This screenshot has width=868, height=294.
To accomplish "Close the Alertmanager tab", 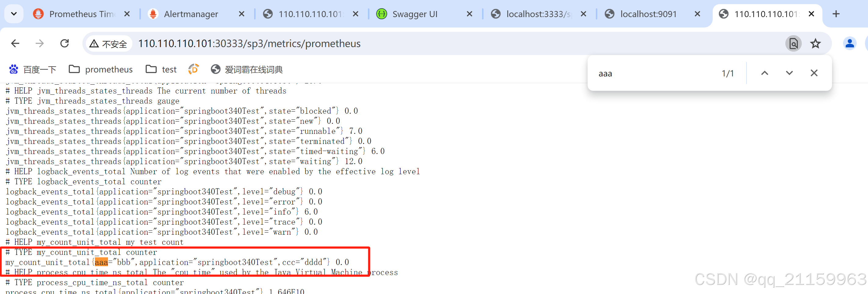I will [x=242, y=14].
